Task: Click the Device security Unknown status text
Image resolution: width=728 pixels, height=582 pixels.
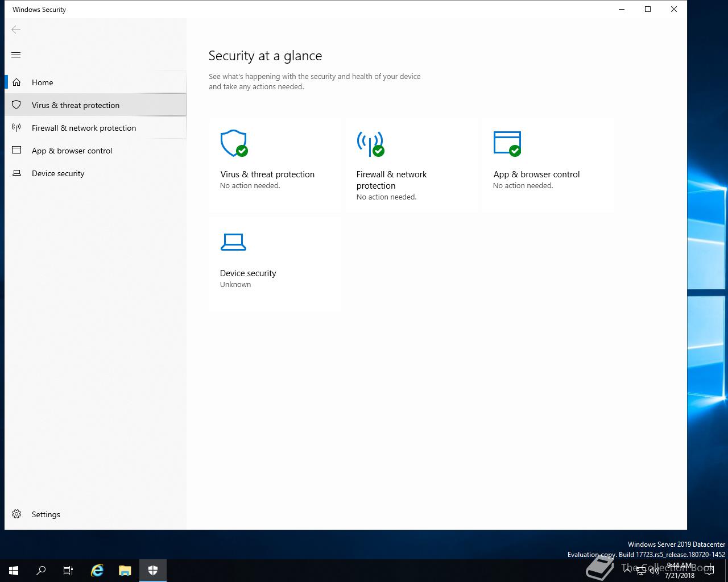Action: (x=235, y=285)
